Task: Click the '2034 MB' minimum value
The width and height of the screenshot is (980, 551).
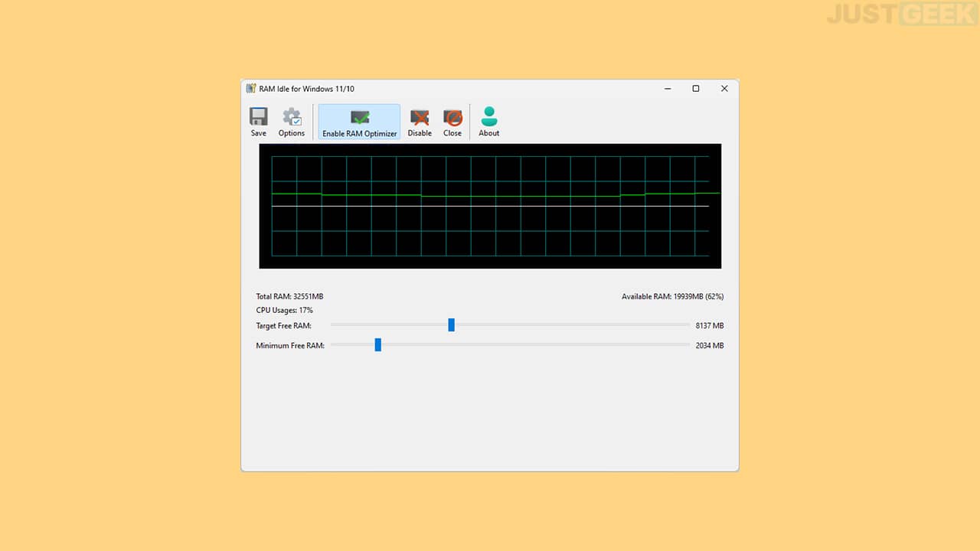Action: coord(710,346)
